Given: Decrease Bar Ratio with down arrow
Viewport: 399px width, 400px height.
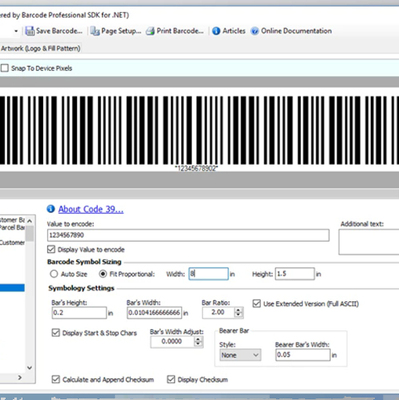Looking at the screenshot, I should [x=239, y=315].
